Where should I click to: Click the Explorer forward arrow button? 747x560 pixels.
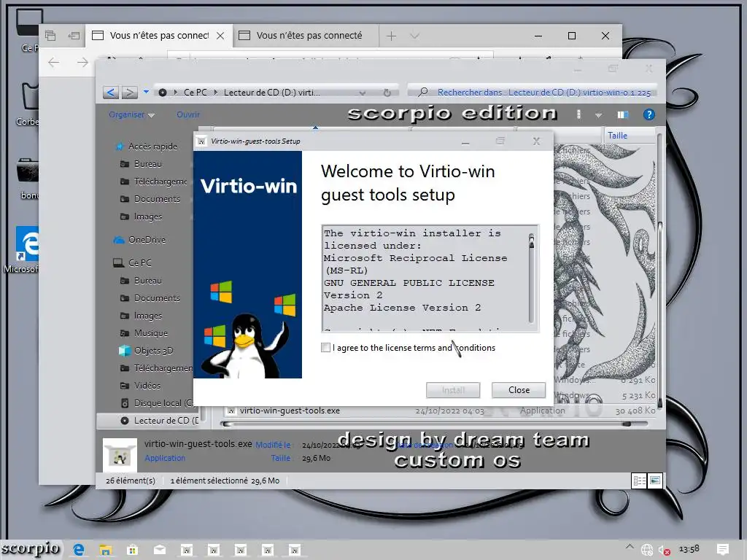(129, 93)
